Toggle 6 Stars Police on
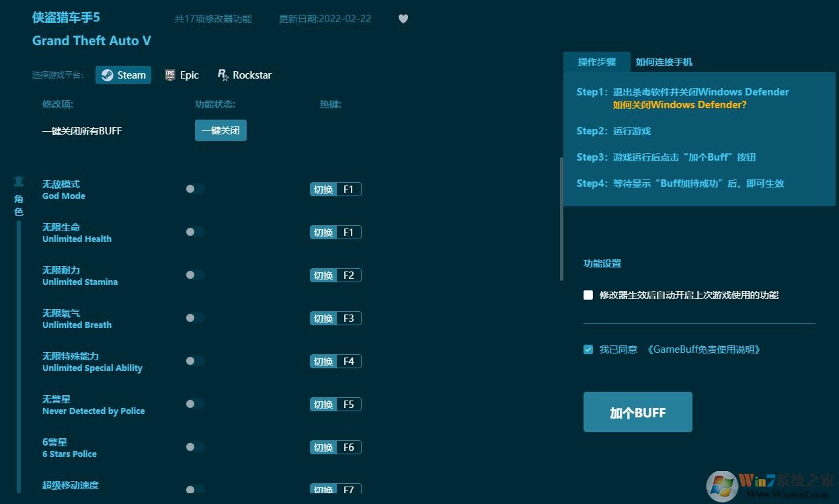Screen dimensions: 839x504 (195, 447)
